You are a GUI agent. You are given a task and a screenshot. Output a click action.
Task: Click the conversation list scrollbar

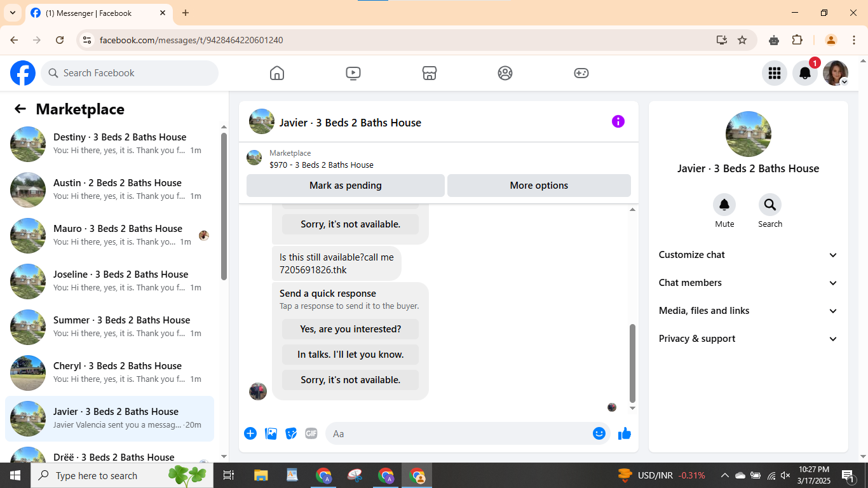[224, 207]
